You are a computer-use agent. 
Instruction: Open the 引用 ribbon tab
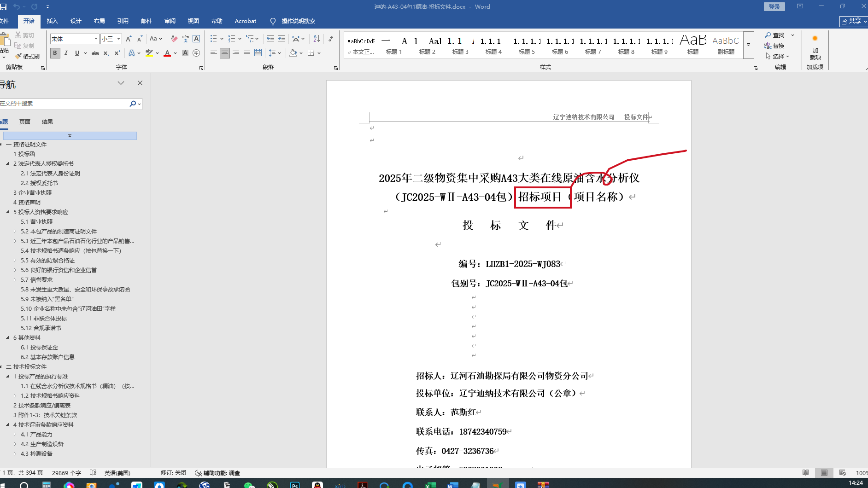pos(123,21)
